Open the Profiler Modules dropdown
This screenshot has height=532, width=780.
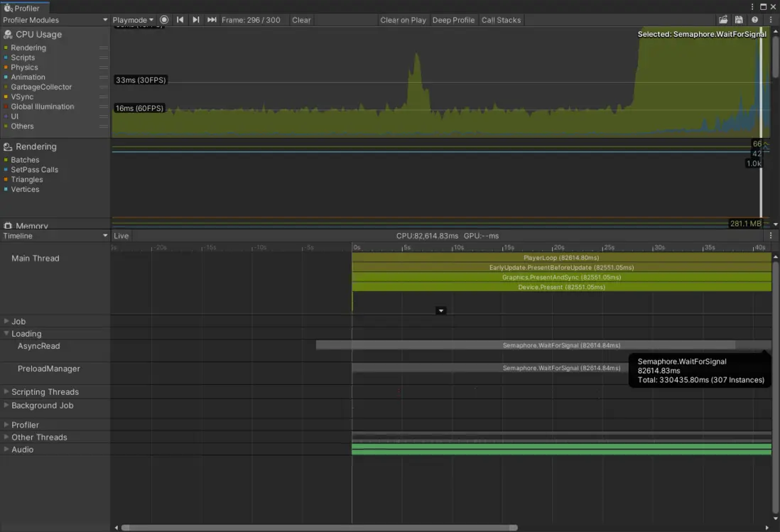click(55, 20)
